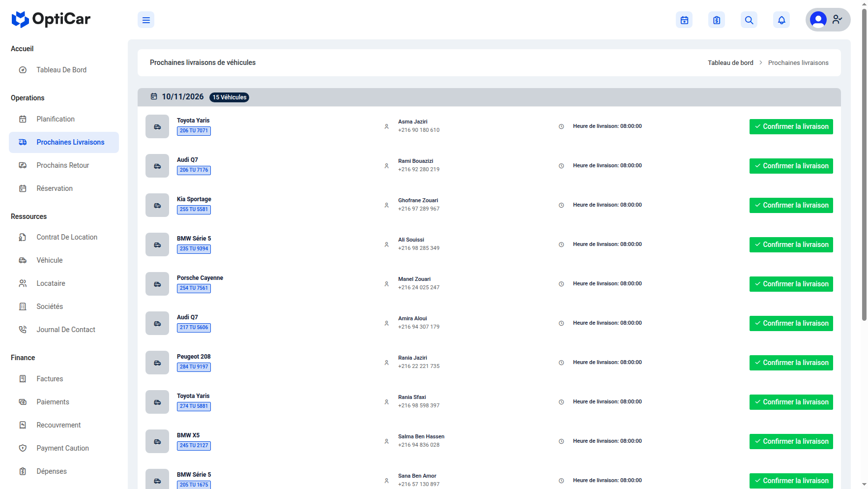868x489 pixels.
Task: Click the 15 Véhicules badge
Action: pyautogui.click(x=230, y=97)
